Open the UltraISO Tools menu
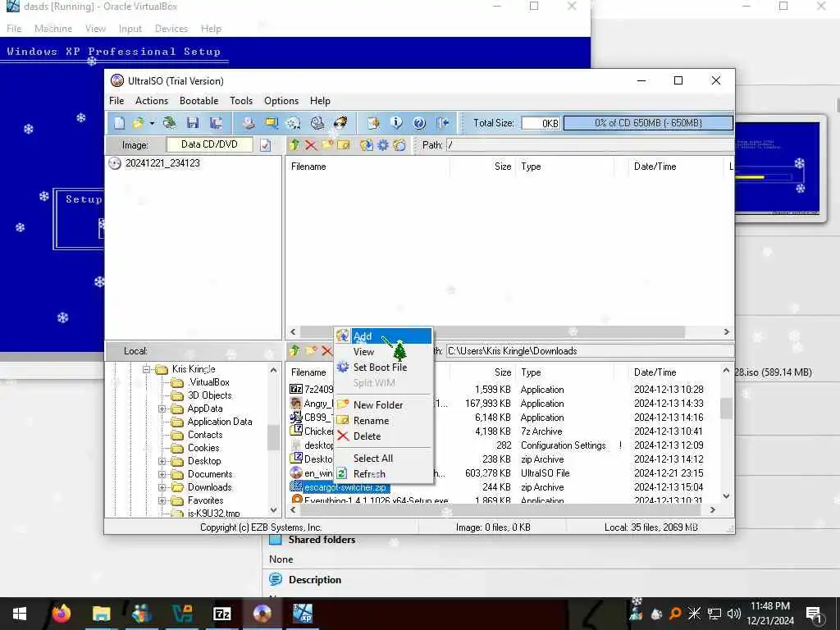 (x=241, y=101)
